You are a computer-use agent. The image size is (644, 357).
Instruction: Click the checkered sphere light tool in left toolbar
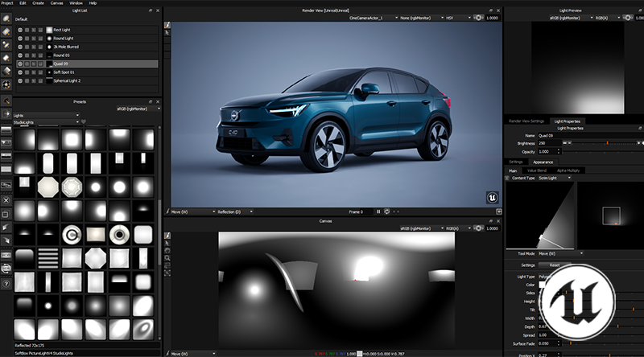click(x=6, y=84)
